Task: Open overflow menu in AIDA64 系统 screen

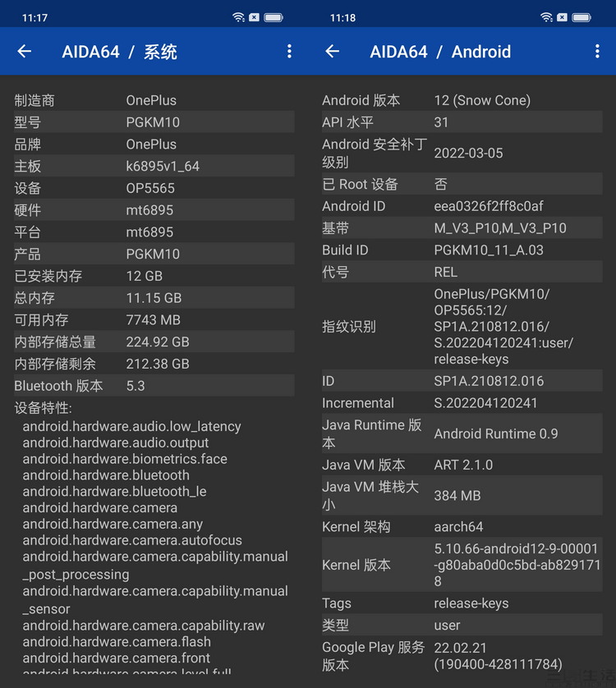Action: 289,52
